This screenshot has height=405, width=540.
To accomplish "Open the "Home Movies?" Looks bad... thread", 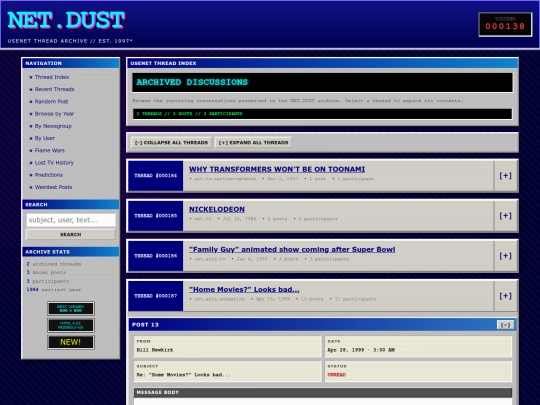I will [x=244, y=289].
